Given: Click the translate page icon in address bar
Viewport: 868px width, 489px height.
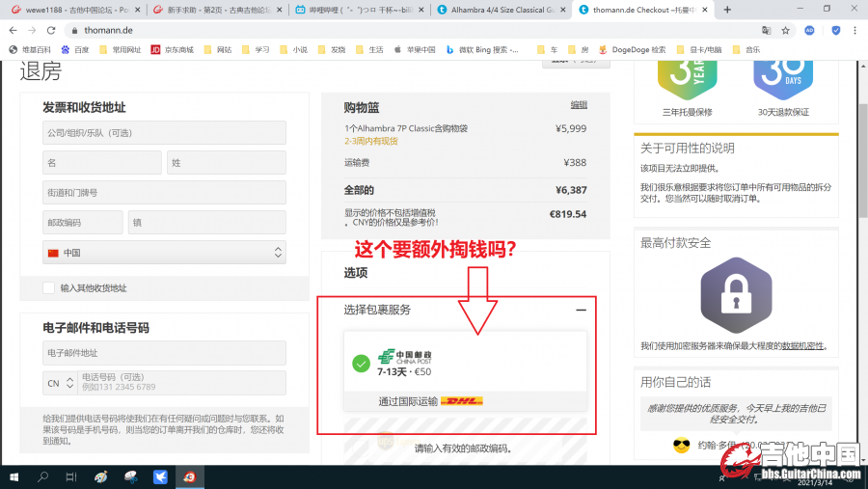Looking at the screenshot, I should tap(767, 30).
